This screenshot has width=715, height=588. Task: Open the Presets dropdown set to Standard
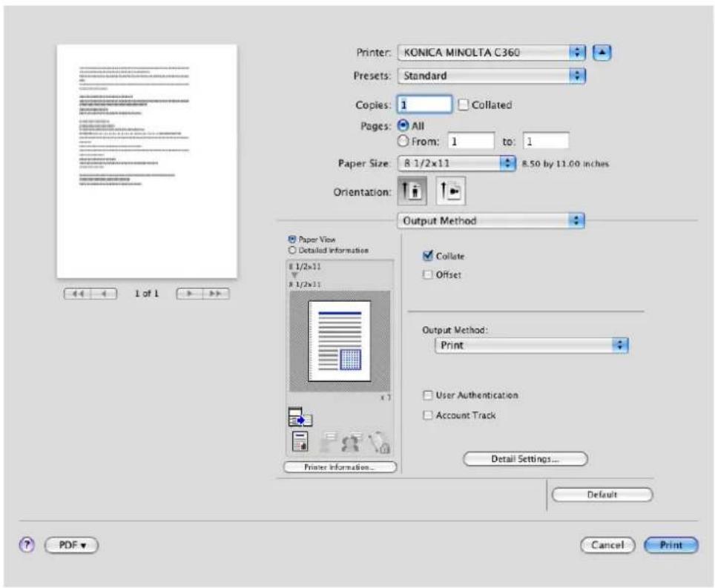click(x=492, y=76)
